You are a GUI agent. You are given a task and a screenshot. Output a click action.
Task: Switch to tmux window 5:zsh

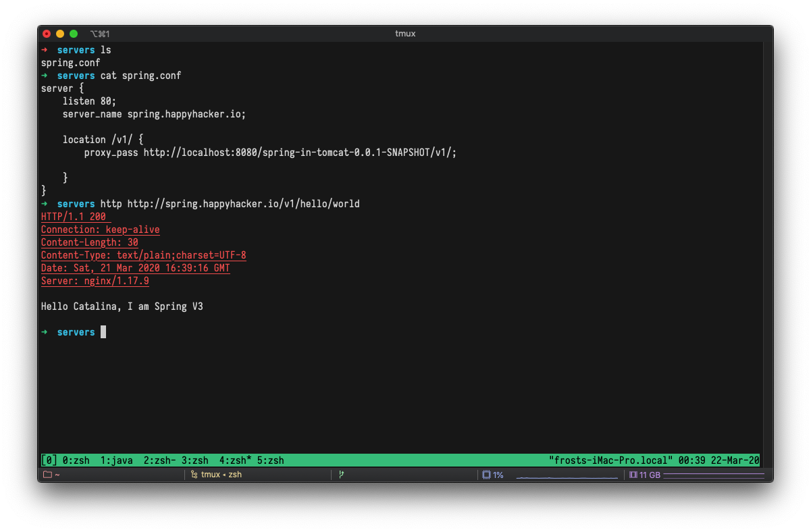coord(271,460)
